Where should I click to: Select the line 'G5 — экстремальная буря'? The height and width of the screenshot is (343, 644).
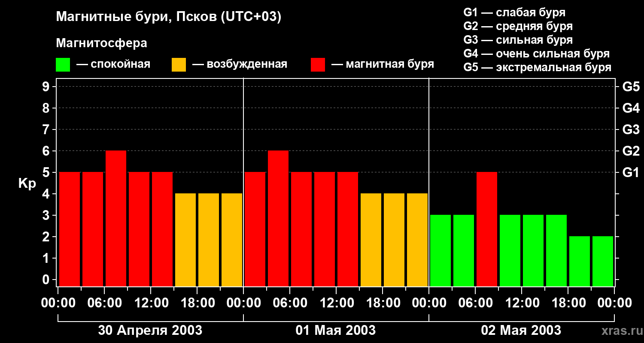coord(538,67)
